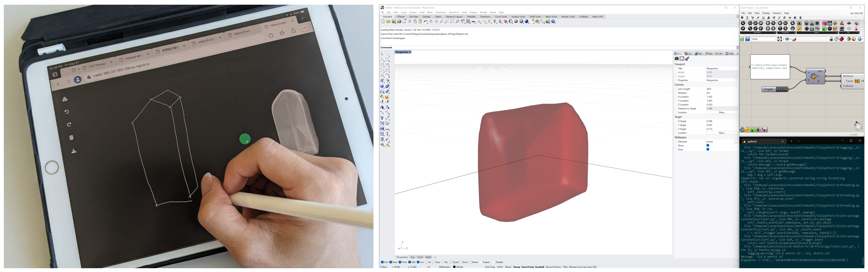Tap the green dot on the iPad canvas

click(x=245, y=139)
